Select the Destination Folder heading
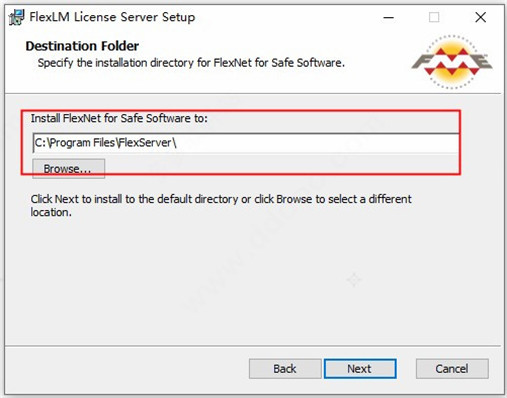Screen dimensions: 507x398 82,46
